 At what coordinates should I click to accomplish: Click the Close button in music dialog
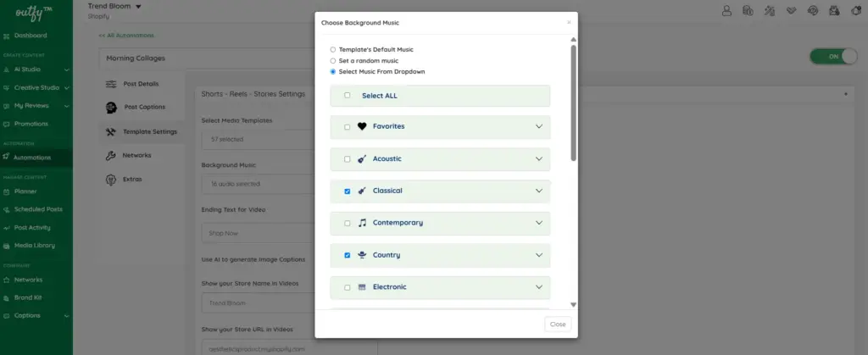pyautogui.click(x=558, y=324)
